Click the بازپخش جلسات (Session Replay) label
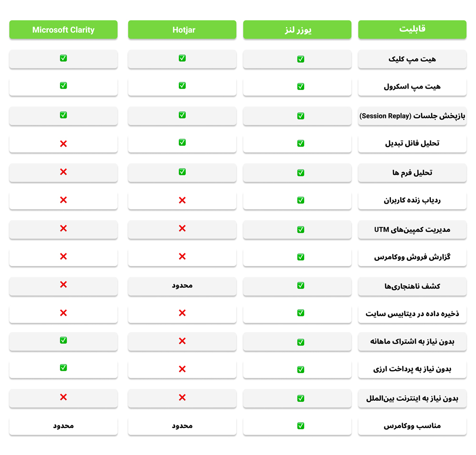476x455 pixels. click(412, 116)
